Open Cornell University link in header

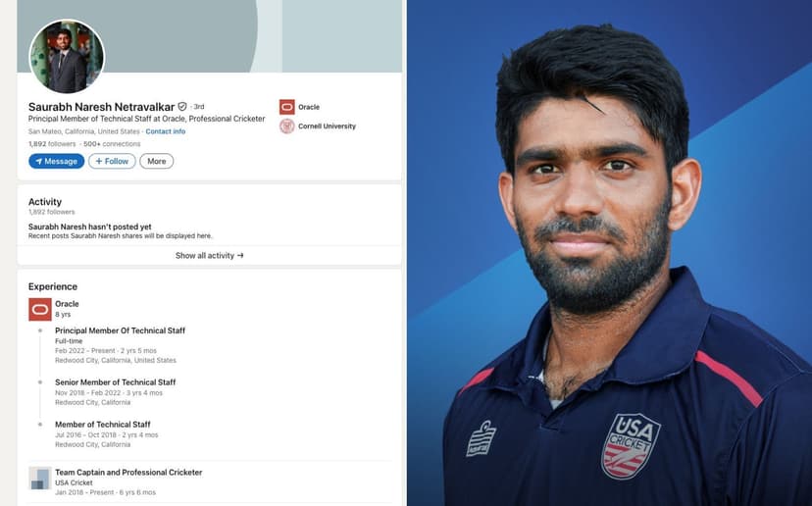tap(327, 126)
